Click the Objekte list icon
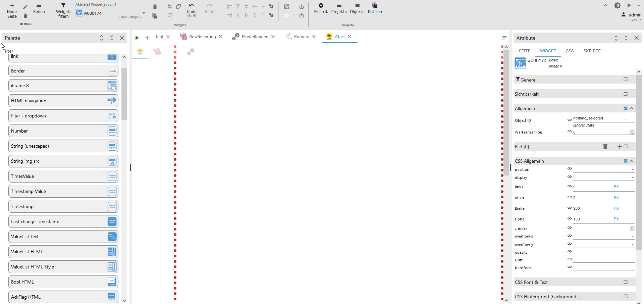The width and height of the screenshot is (644, 304). [357, 6]
